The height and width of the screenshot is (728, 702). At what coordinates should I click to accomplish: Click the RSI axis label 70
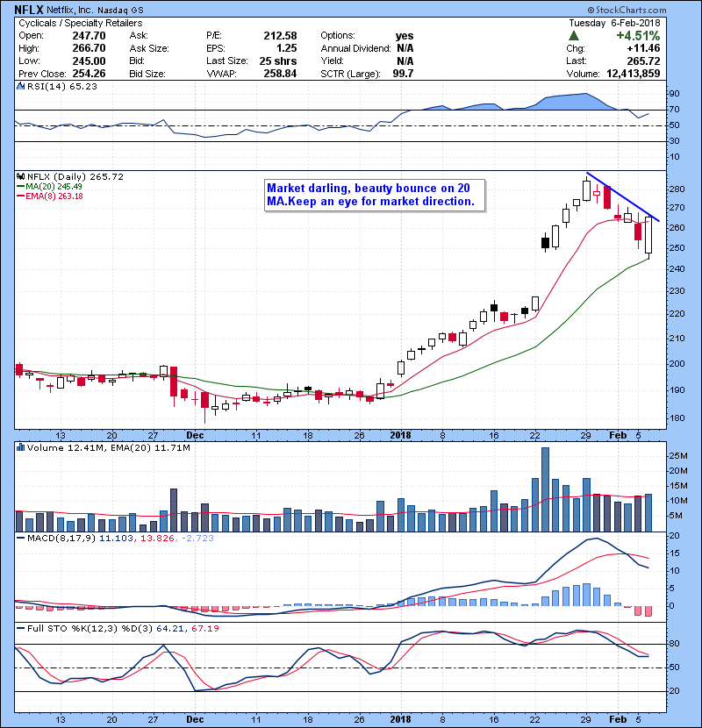point(674,110)
